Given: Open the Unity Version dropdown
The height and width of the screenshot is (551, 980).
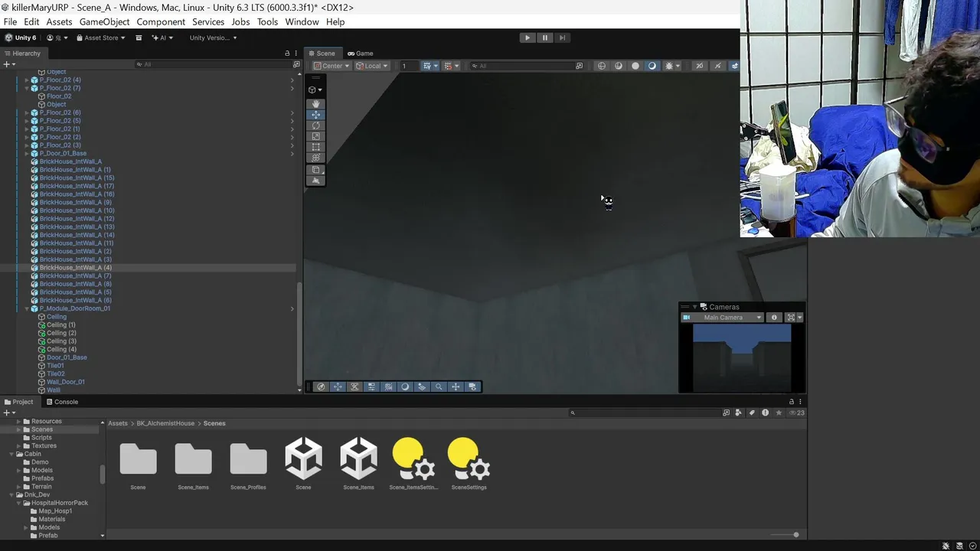Looking at the screenshot, I should [x=213, y=37].
